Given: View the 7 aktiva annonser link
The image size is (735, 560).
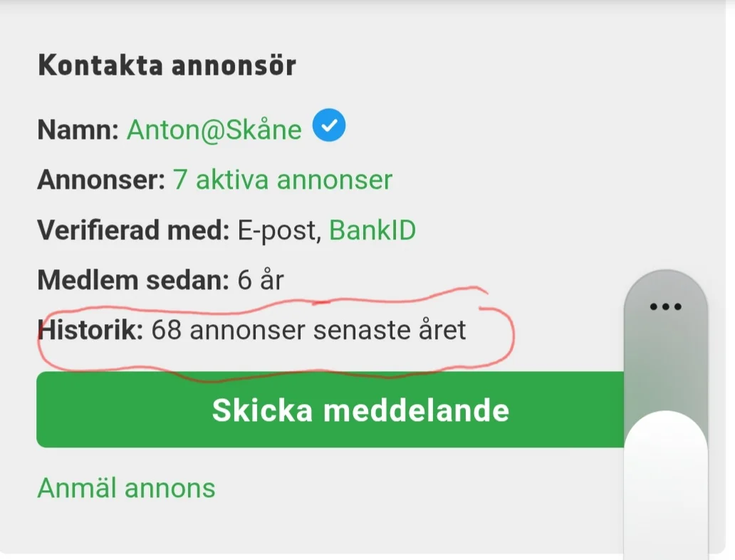Looking at the screenshot, I should click(283, 180).
